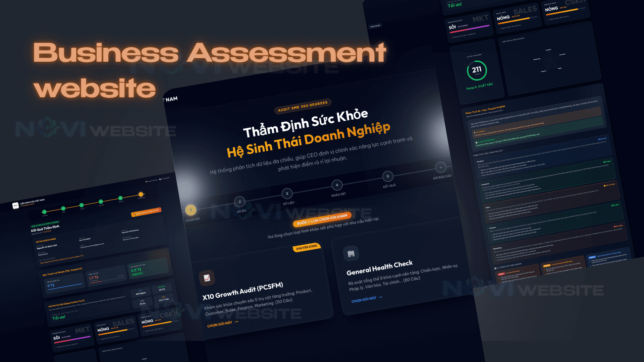Click the MKT Sôi card in right mockup
Viewport: 644px width, 362px height.
(470, 27)
